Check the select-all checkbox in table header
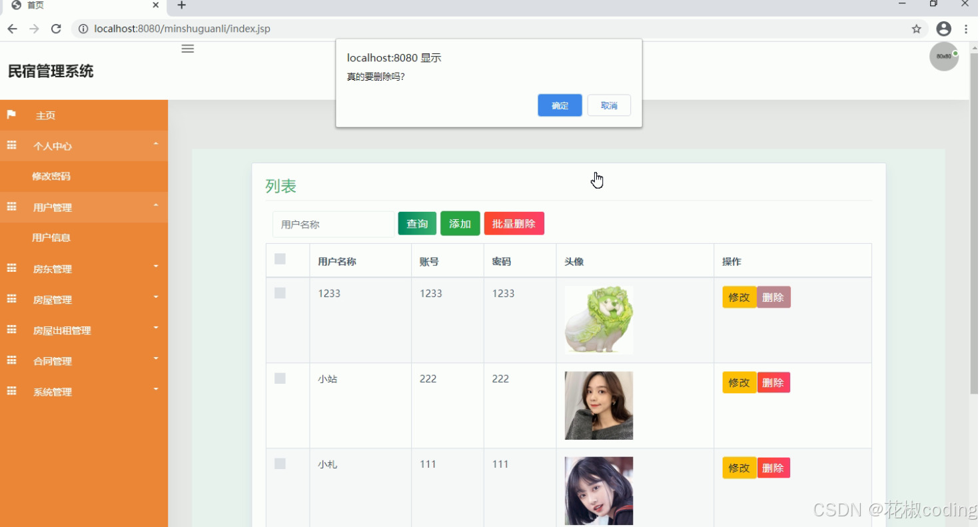Screen dimensions: 980x527 pos(279,259)
